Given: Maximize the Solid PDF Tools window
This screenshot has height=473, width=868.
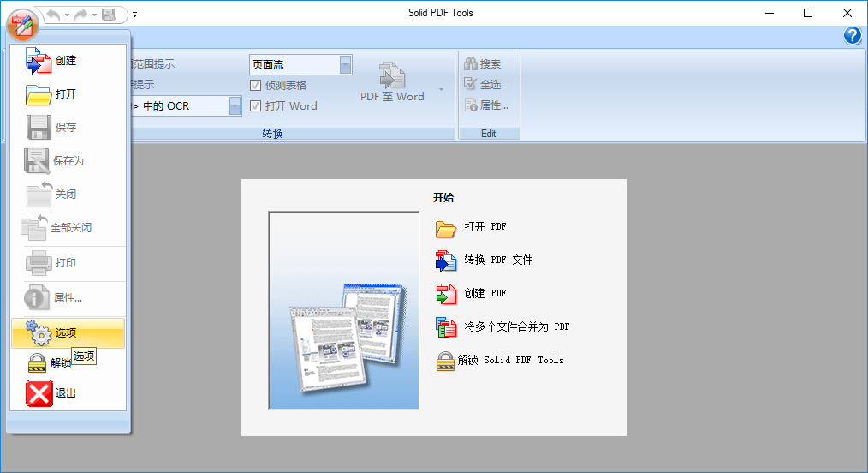Looking at the screenshot, I should (x=808, y=13).
